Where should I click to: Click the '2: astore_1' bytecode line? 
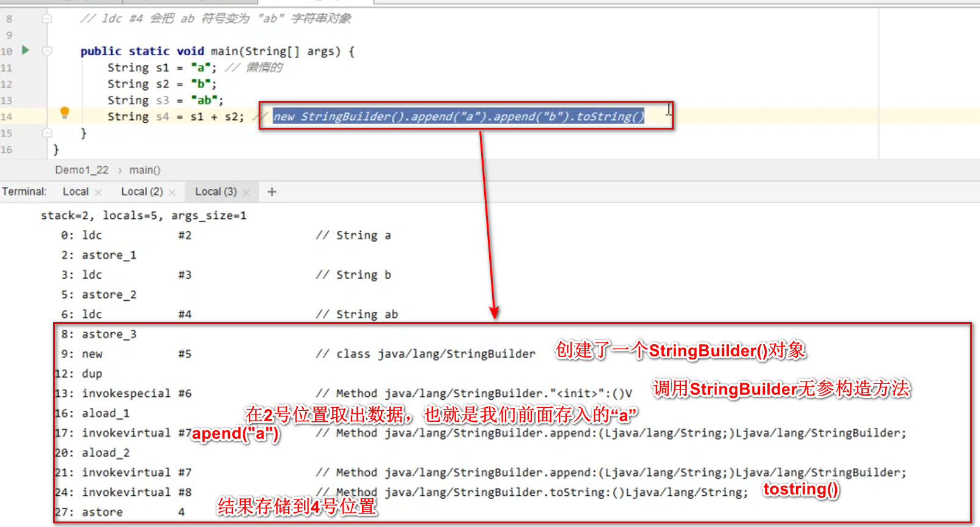pyautogui.click(x=98, y=255)
